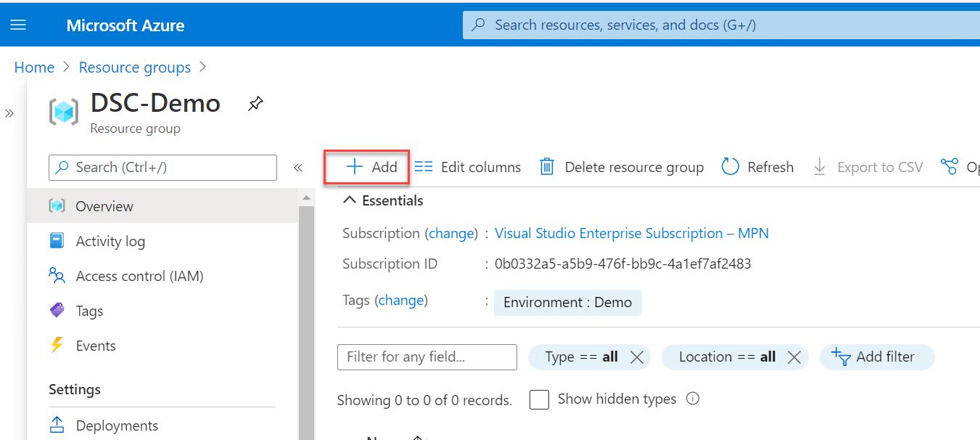Click the search magnifier in top bar
Viewport: 980px width, 440px height.
coord(479,25)
